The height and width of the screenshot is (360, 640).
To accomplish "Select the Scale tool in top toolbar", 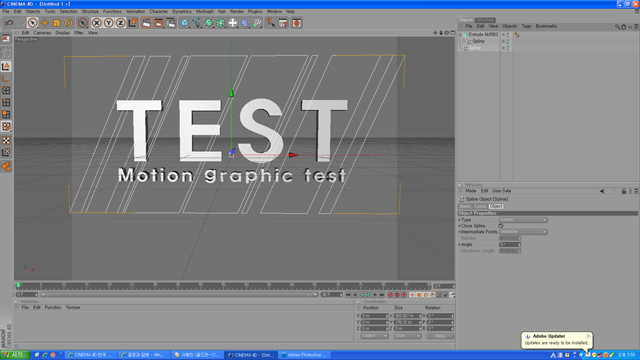I will click(x=57, y=23).
